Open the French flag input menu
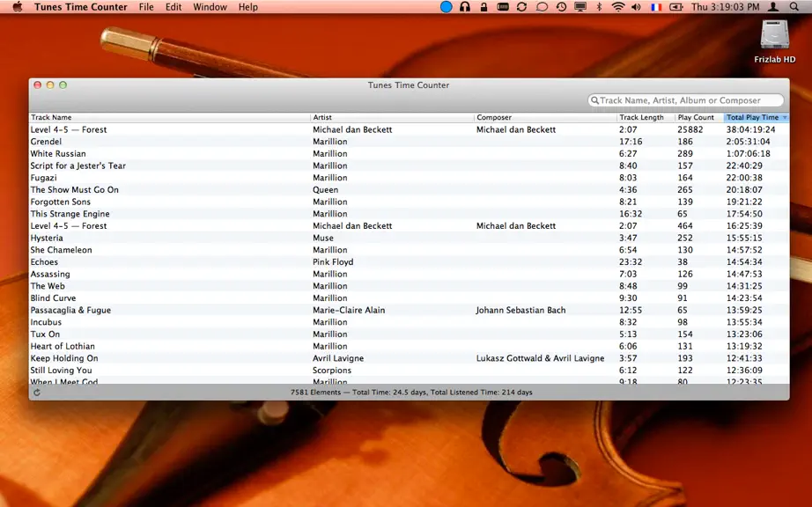 (655, 7)
